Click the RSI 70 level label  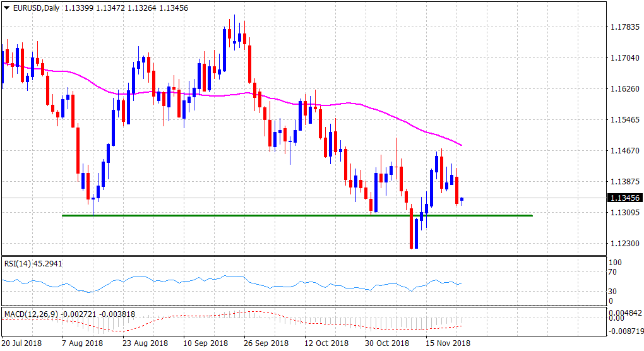pos(612,271)
